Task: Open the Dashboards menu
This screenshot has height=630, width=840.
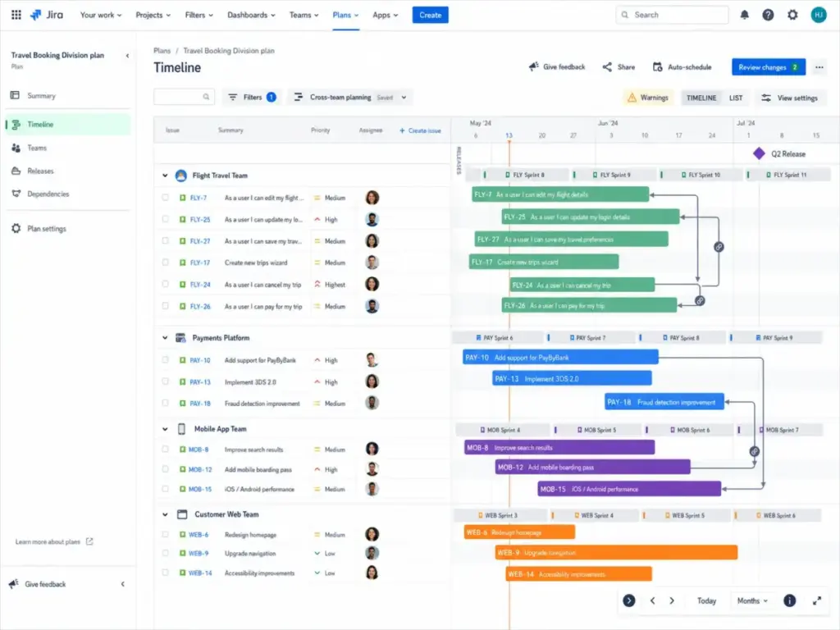Action: click(x=251, y=15)
